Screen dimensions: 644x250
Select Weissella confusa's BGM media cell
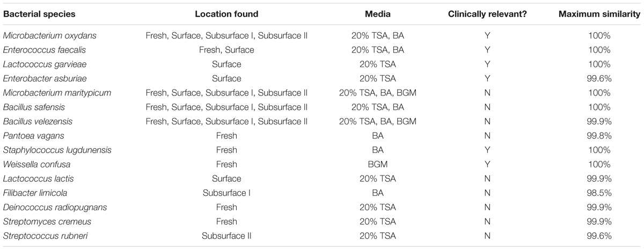tap(377, 164)
